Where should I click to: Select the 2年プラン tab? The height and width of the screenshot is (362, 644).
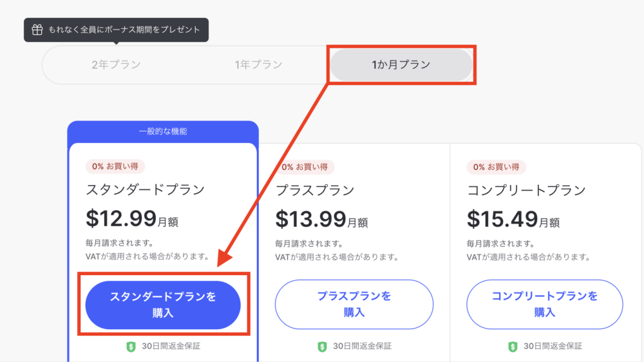point(116,64)
